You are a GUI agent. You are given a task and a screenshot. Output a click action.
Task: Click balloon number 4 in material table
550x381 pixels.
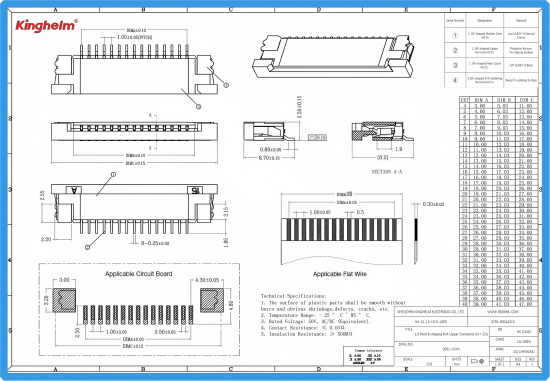455,80
